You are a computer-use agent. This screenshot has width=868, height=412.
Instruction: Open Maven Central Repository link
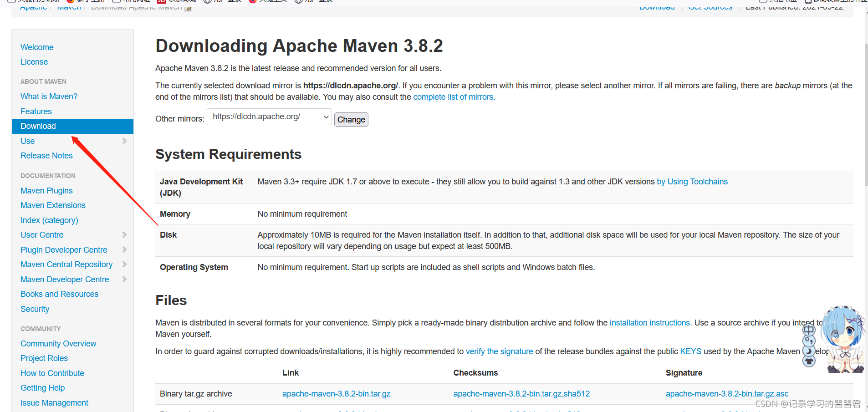[66, 264]
